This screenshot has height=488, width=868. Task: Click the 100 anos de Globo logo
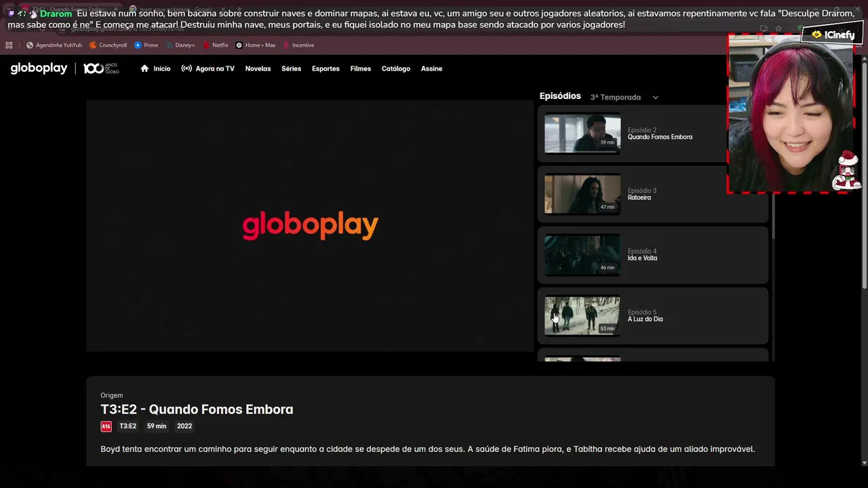click(x=101, y=68)
